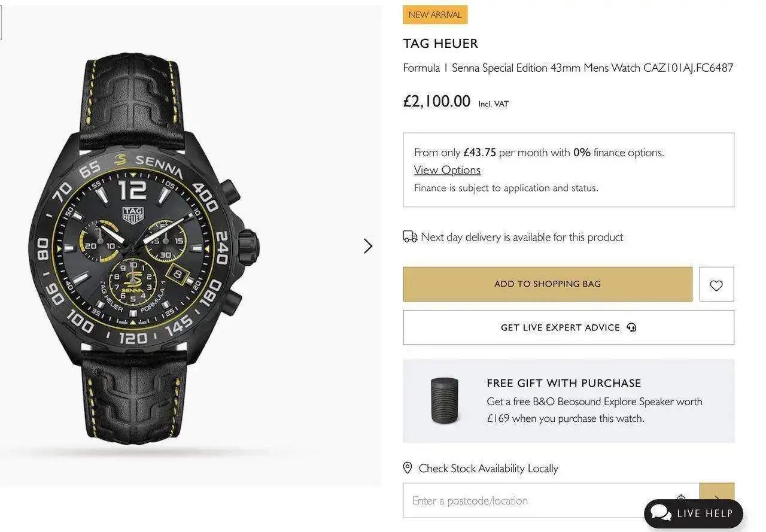The width and height of the screenshot is (766, 532).
Task: Open the Live Help chat widget
Action: (694, 513)
